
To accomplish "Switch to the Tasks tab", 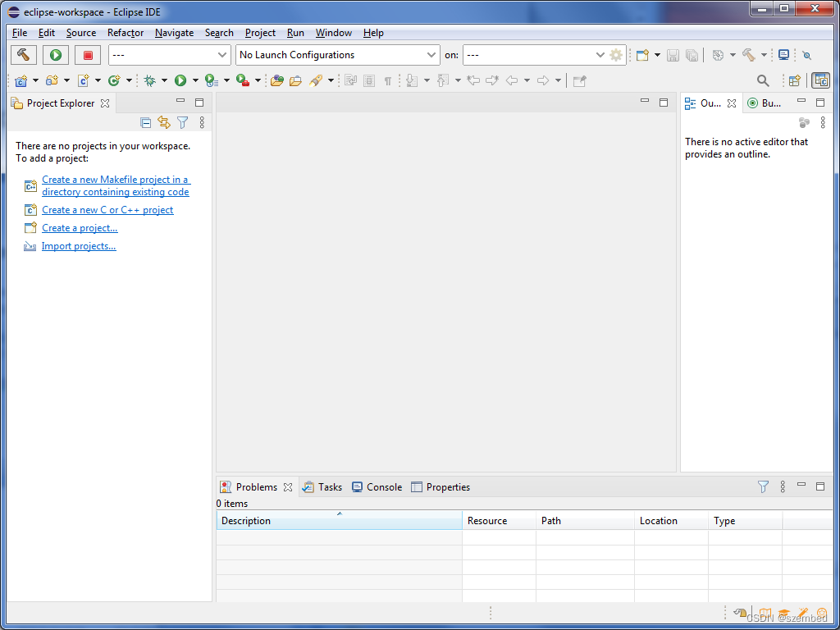I will [x=322, y=487].
